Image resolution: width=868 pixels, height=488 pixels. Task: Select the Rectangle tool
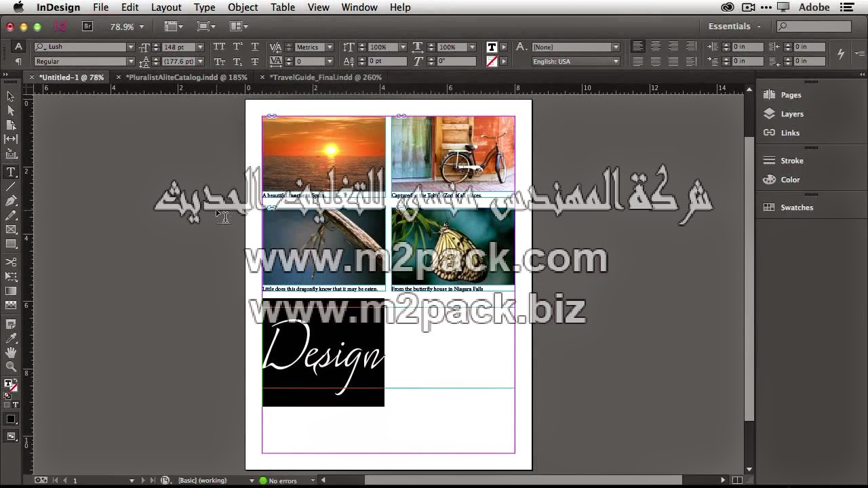coord(11,244)
